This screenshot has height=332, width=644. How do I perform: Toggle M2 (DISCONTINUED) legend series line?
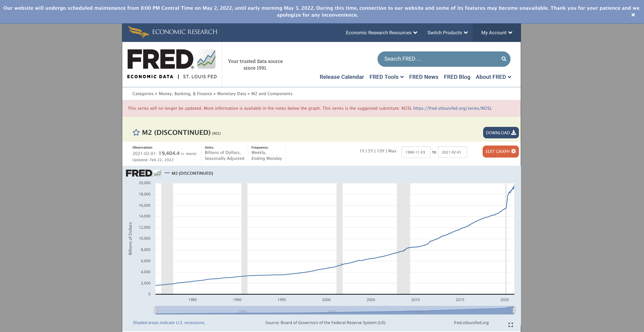tap(192, 173)
